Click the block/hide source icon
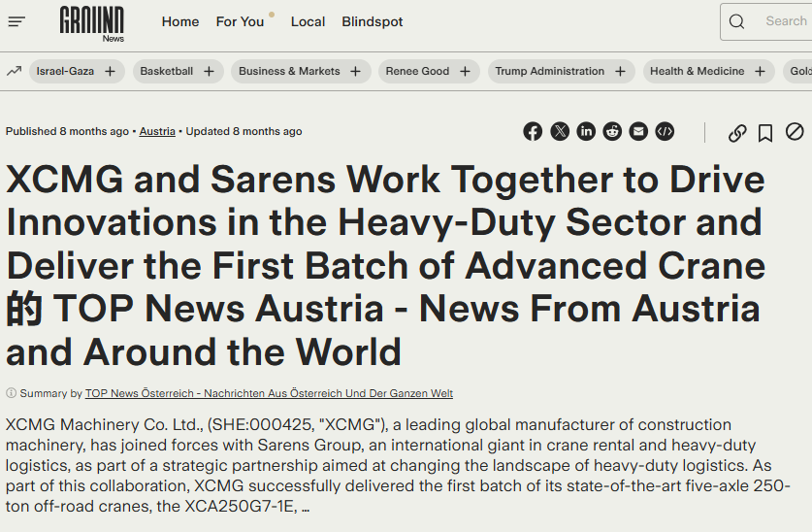This screenshot has width=812, height=532. click(x=795, y=132)
